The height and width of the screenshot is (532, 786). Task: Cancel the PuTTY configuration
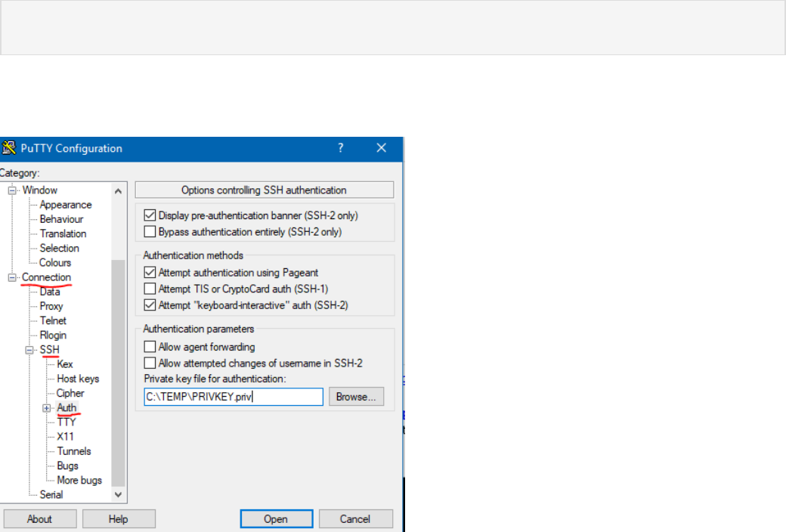[355, 519]
